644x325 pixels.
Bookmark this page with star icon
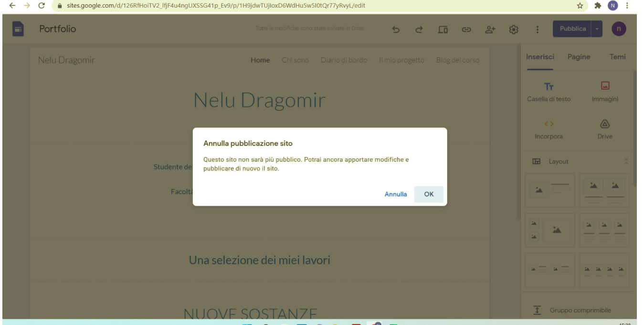(580, 6)
